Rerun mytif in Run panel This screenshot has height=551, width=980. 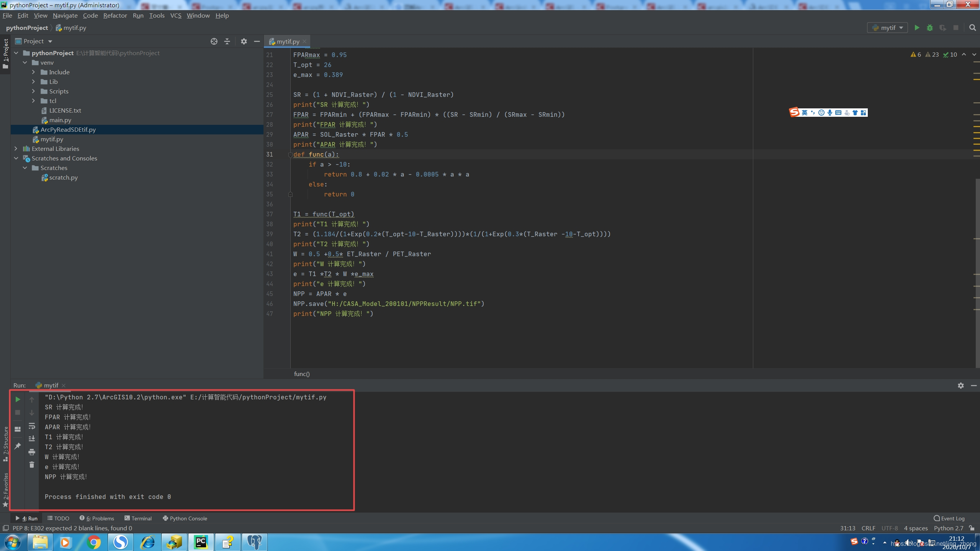pyautogui.click(x=18, y=399)
